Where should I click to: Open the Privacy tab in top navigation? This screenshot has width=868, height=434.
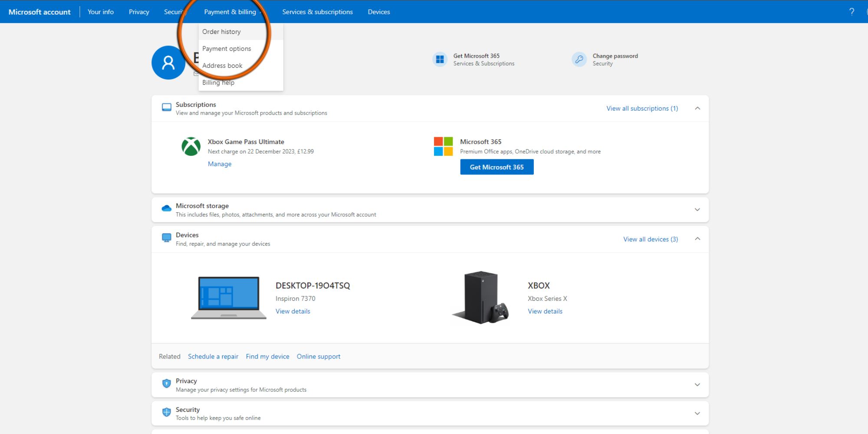[x=139, y=12]
